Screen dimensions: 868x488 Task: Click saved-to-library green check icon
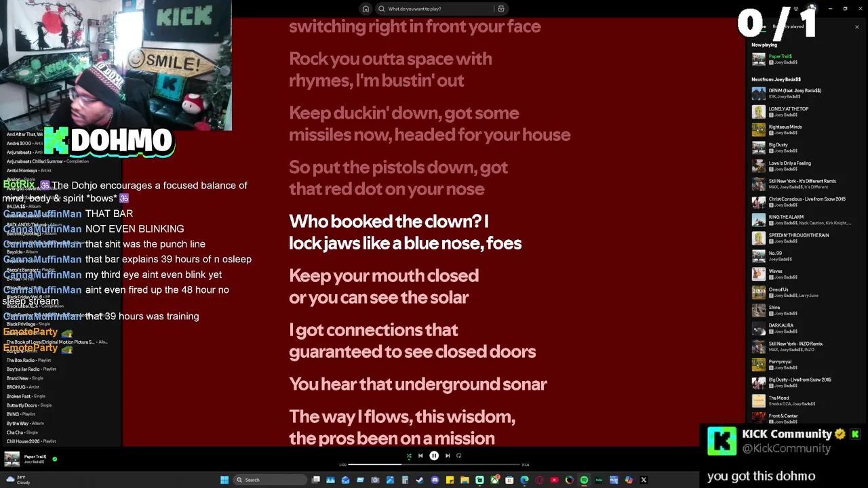[x=55, y=459]
